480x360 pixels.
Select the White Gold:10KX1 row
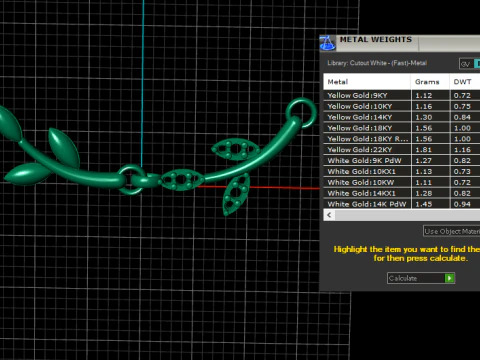point(402,172)
